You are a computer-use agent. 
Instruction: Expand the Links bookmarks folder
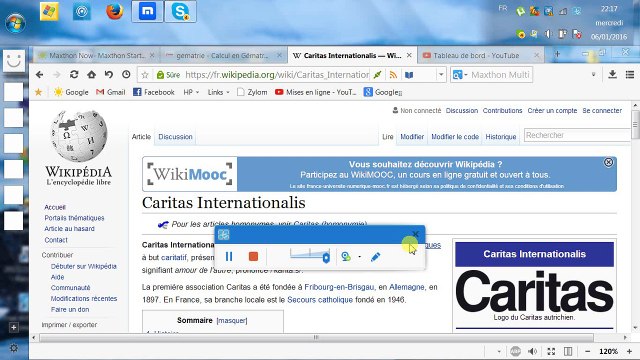(x=218, y=92)
